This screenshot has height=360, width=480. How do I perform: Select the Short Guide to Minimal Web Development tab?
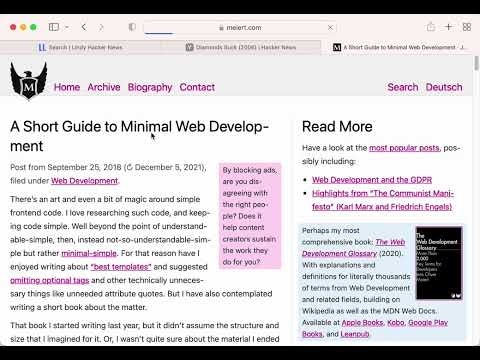[x=400, y=47]
